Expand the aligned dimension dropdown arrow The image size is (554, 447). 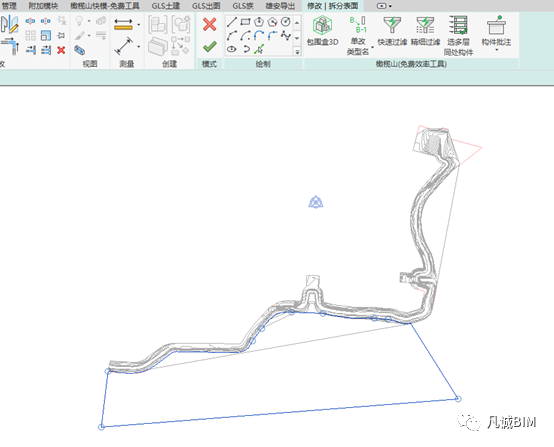tap(139, 25)
